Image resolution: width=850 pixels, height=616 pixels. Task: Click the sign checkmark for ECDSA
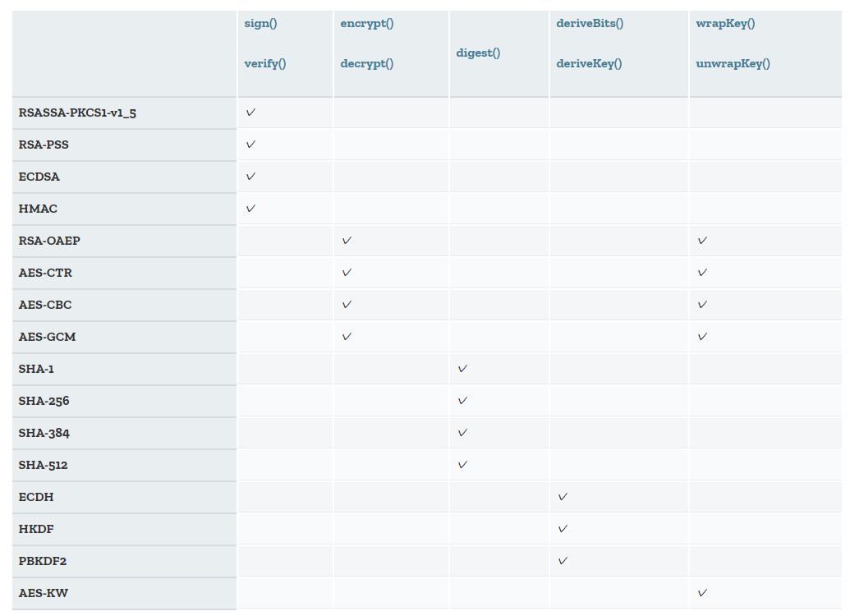pyautogui.click(x=250, y=177)
